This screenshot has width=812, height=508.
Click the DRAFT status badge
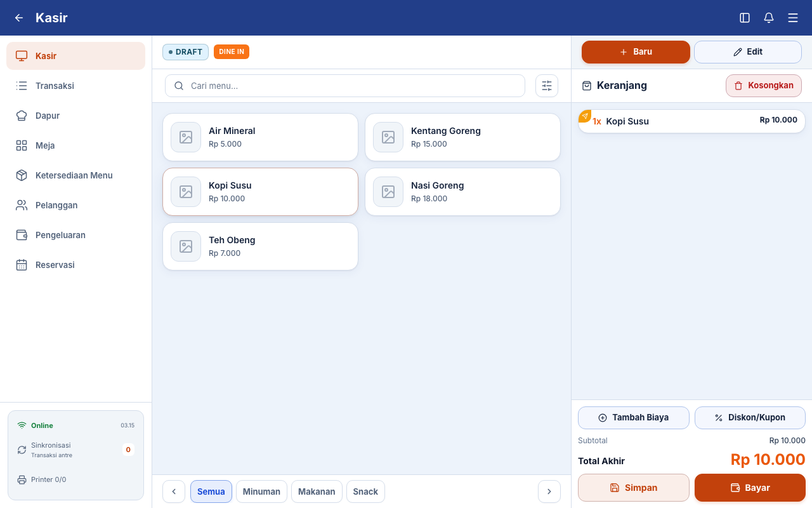pyautogui.click(x=185, y=52)
